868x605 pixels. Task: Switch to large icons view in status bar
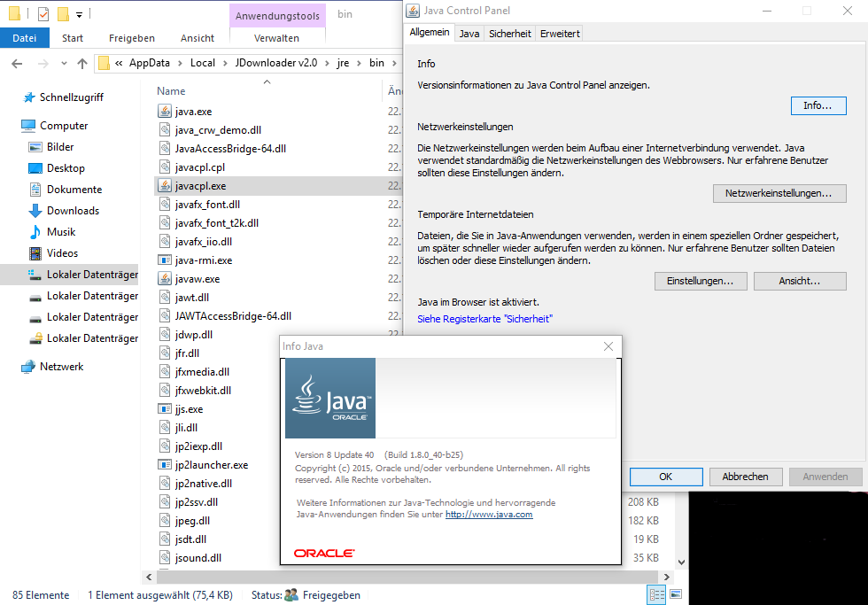676,594
